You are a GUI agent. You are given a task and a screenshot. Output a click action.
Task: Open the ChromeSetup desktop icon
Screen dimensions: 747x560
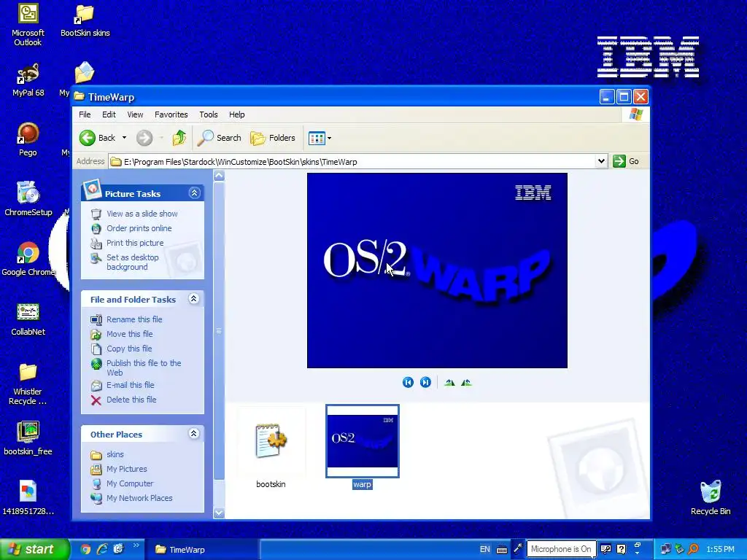28,199
